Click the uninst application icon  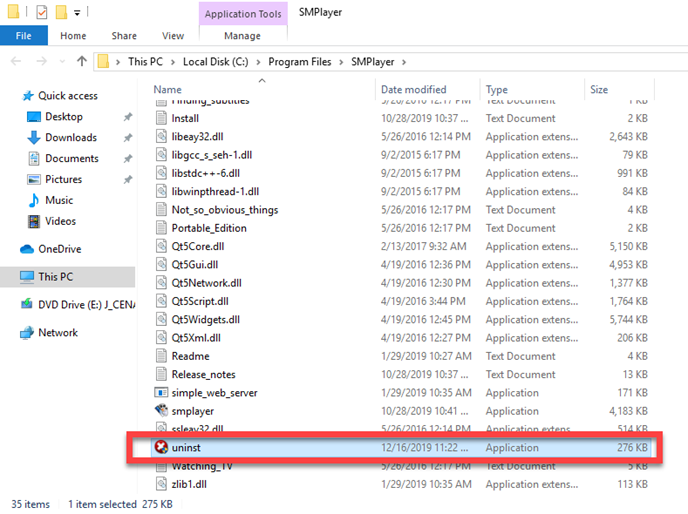pyautogui.click(x=161, y=447)
